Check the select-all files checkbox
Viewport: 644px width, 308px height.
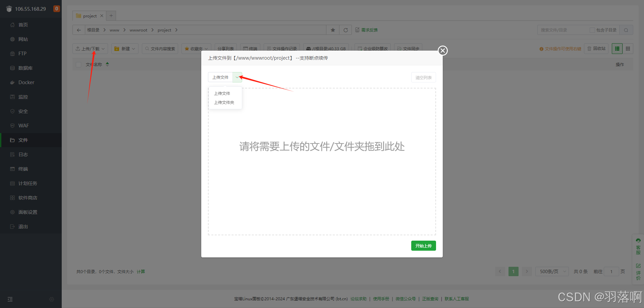tap(79, 65)
